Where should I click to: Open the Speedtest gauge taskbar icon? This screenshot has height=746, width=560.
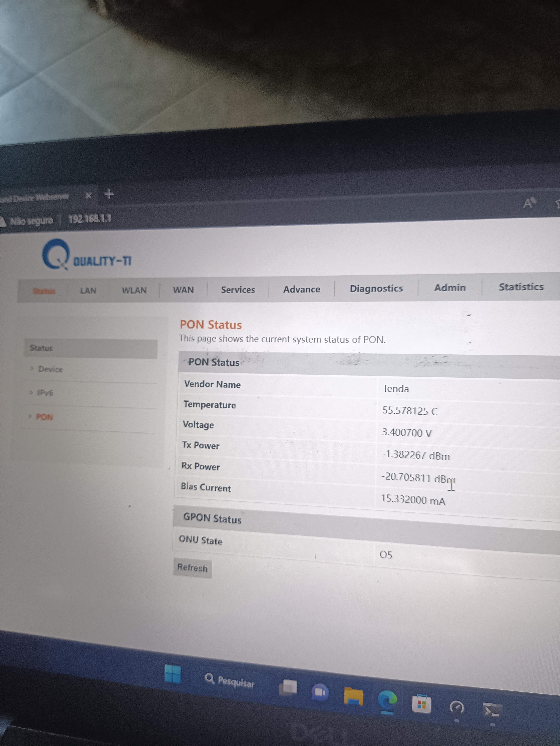click(457, 707)
